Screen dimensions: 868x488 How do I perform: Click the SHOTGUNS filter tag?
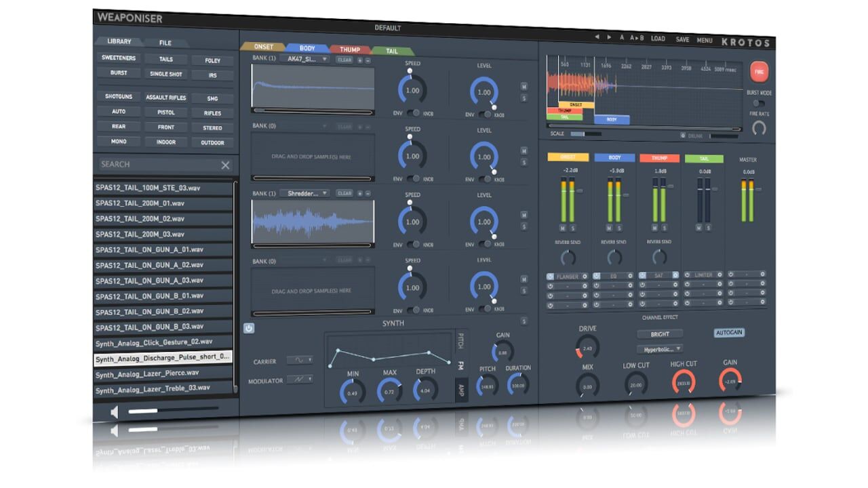tap(119, 97)
